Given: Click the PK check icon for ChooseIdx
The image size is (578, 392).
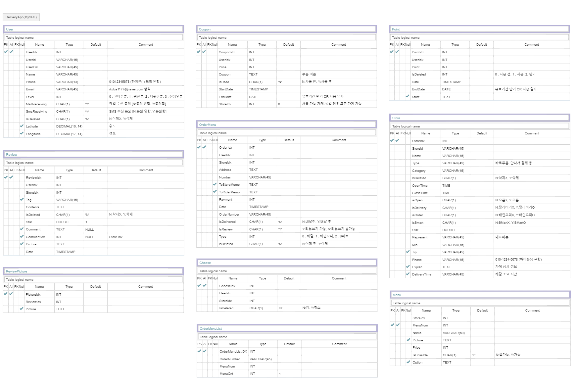Looking at the screenshot, I should pyautogui.click(x=199, y=285).
